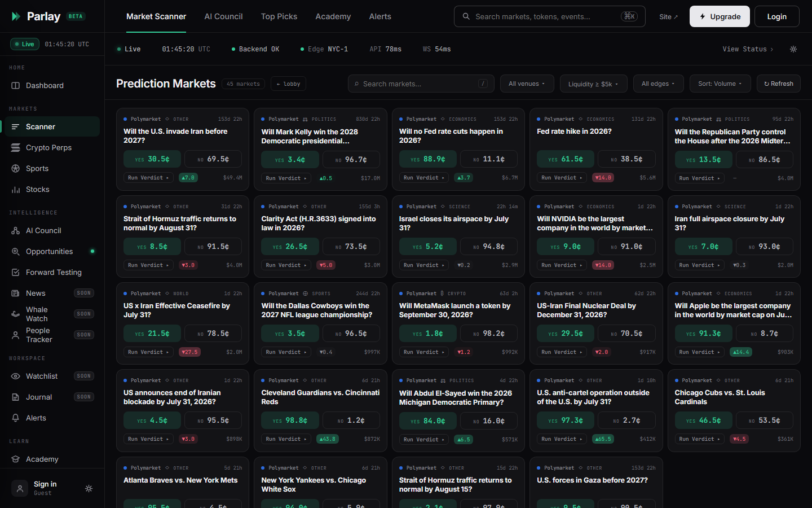Click red 27.5 edge badge on Ceasefire card
Image resolution: width=812 pixels, height=508 pixels.
tap(189, 352)
